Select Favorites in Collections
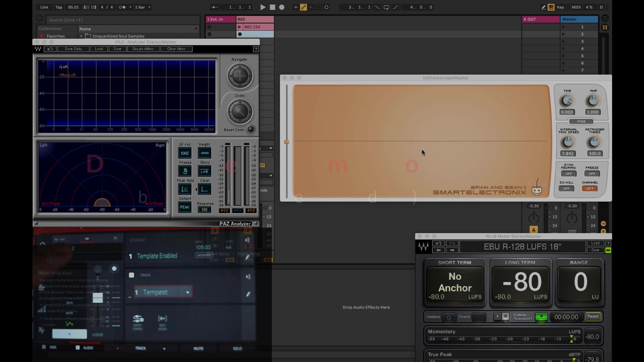The width and height of the screenshot is (644, 362). [x=55, y=36]
